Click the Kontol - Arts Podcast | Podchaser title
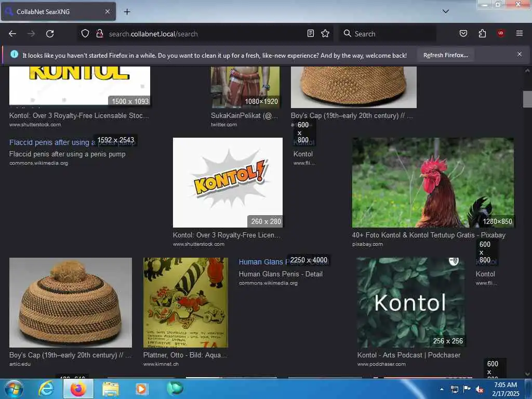This screenshot has width=532, height=399. click(409, 355)
